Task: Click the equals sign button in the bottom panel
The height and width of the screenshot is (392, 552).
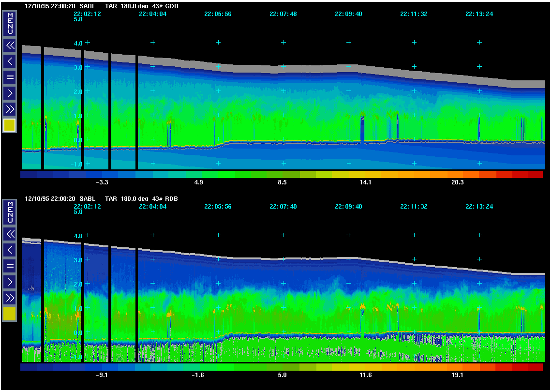Action: (x=10, y=266)
